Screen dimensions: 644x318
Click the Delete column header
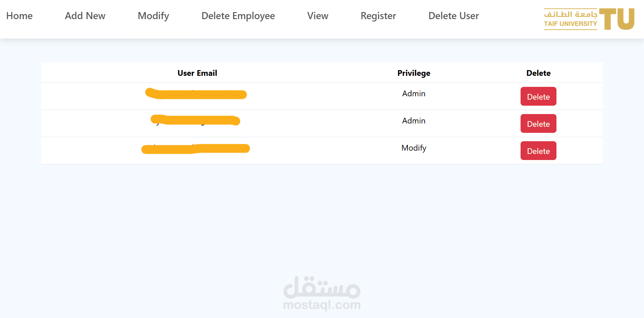[x=538, y=73]
